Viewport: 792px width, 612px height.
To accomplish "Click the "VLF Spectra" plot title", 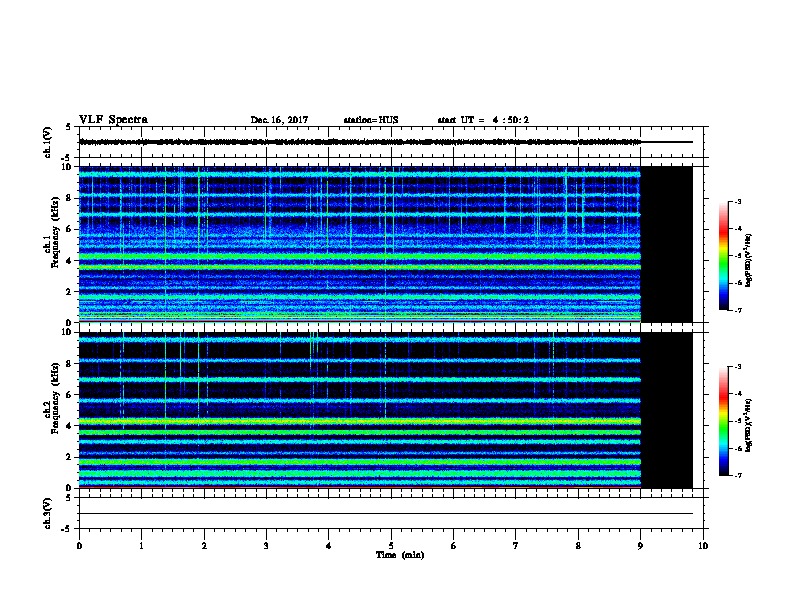I will (x=113, y=120).
